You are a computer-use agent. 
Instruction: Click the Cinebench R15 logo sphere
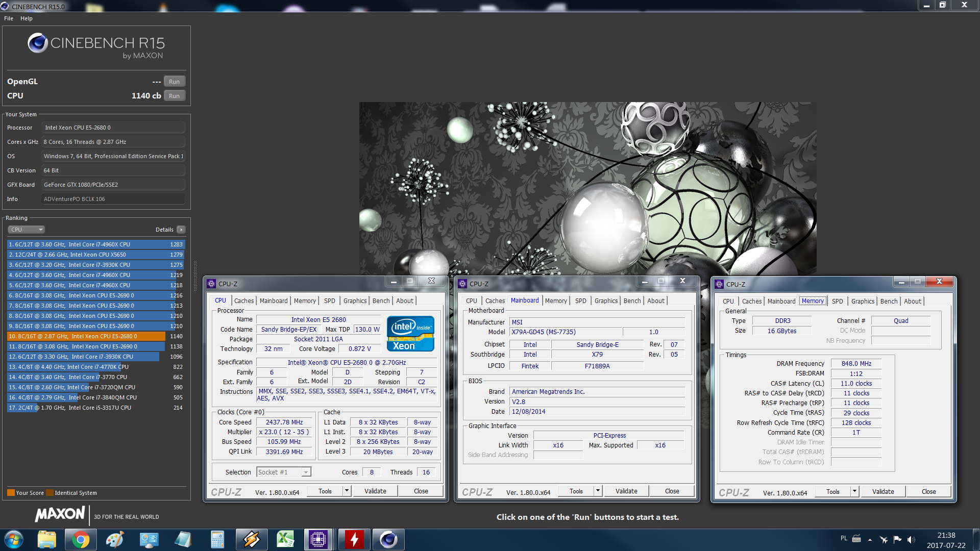(38, 43)
